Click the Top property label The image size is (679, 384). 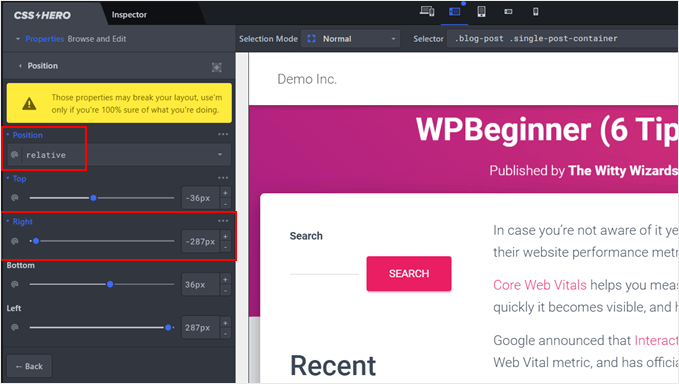19,178
